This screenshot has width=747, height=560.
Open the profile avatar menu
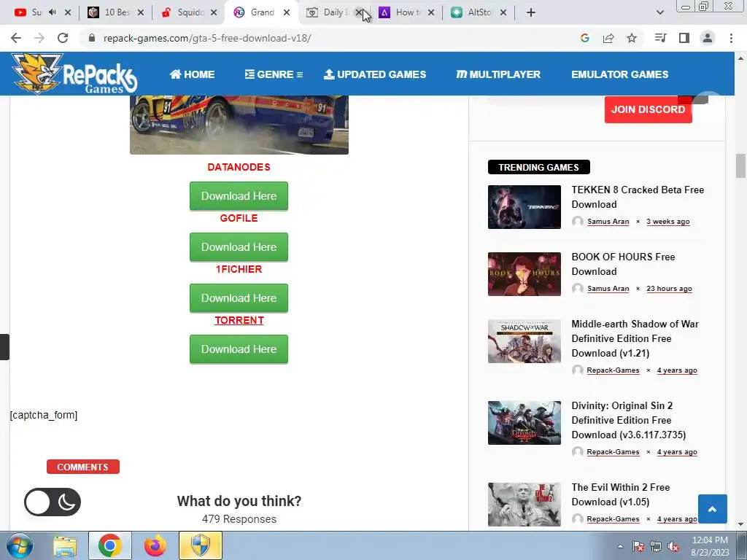[708, 38]
